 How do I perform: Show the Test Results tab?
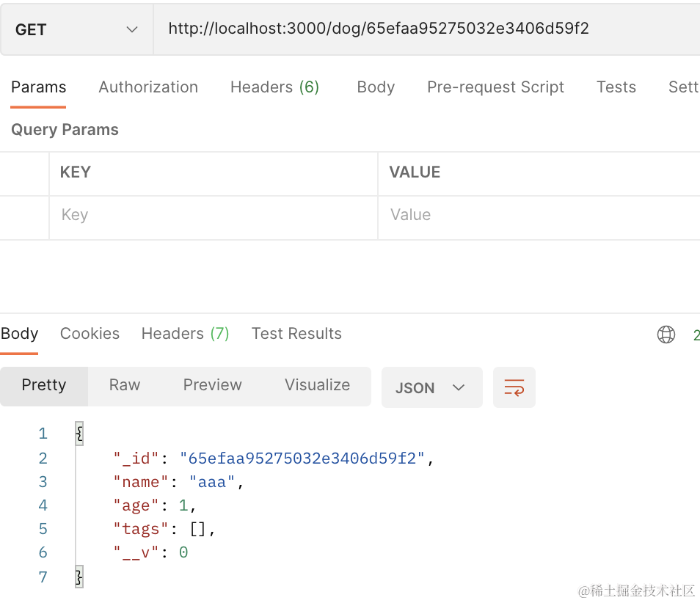(x=296, y=334)
